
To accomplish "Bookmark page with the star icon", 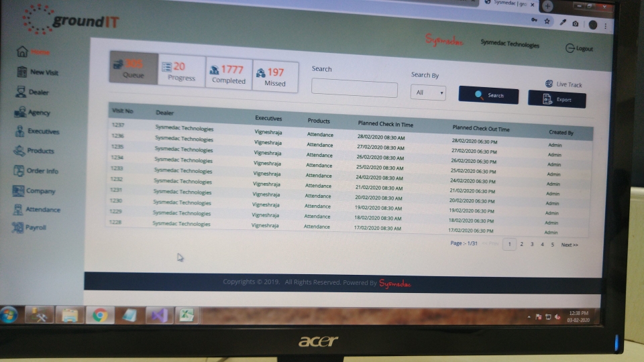I will (x=547, y=21).
